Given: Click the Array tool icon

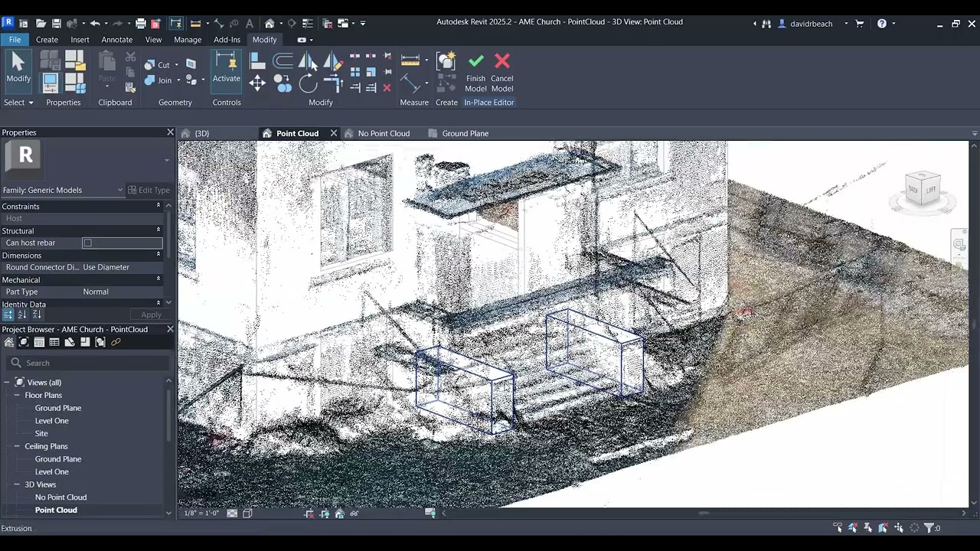Looking at the screenshot, I should click(354, 72).
